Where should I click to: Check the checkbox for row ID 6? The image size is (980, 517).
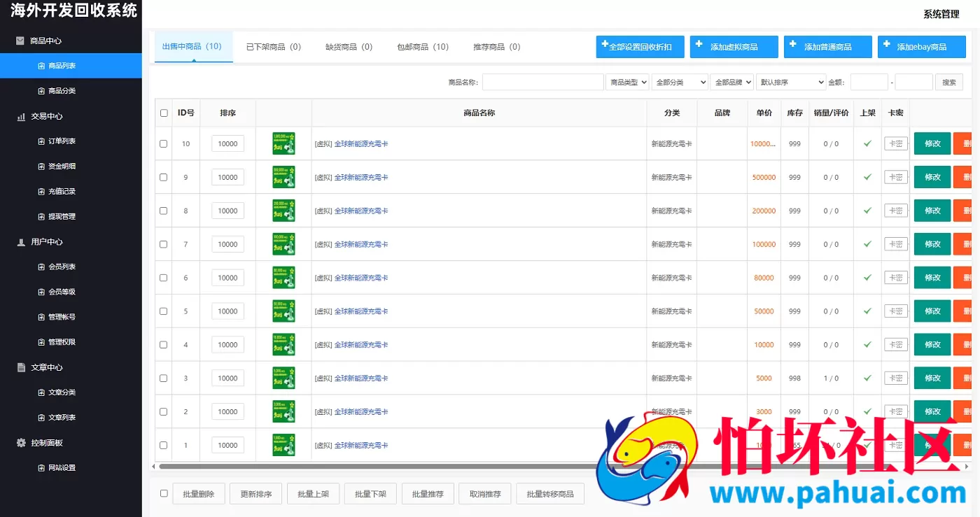tap(164, 278)
